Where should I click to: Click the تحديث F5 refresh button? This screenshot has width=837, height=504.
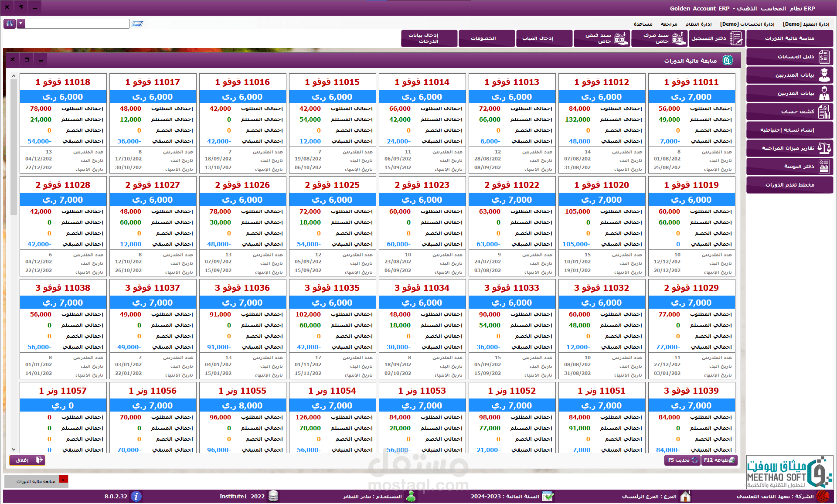coord(682,460)
